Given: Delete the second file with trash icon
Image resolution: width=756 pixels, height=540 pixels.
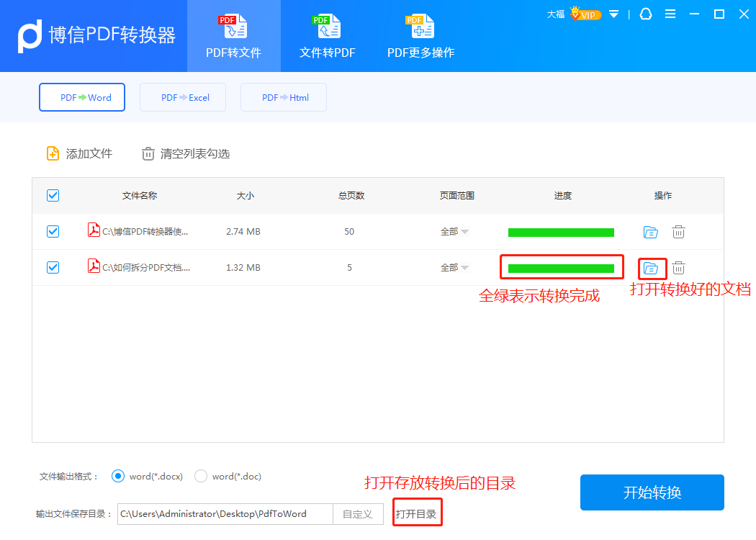Looking at the screenshot, I should 678,268.
